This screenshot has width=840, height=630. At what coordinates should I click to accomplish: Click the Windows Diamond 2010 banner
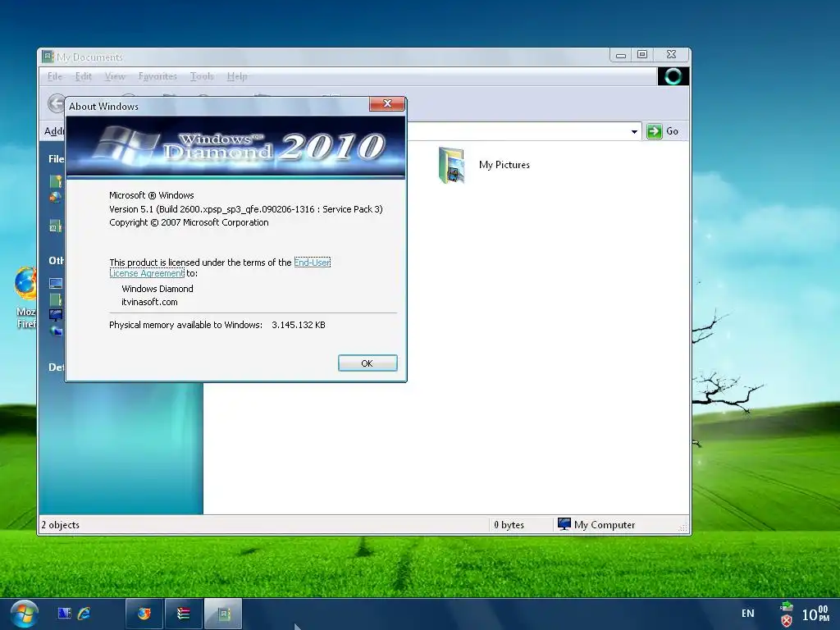235,147
